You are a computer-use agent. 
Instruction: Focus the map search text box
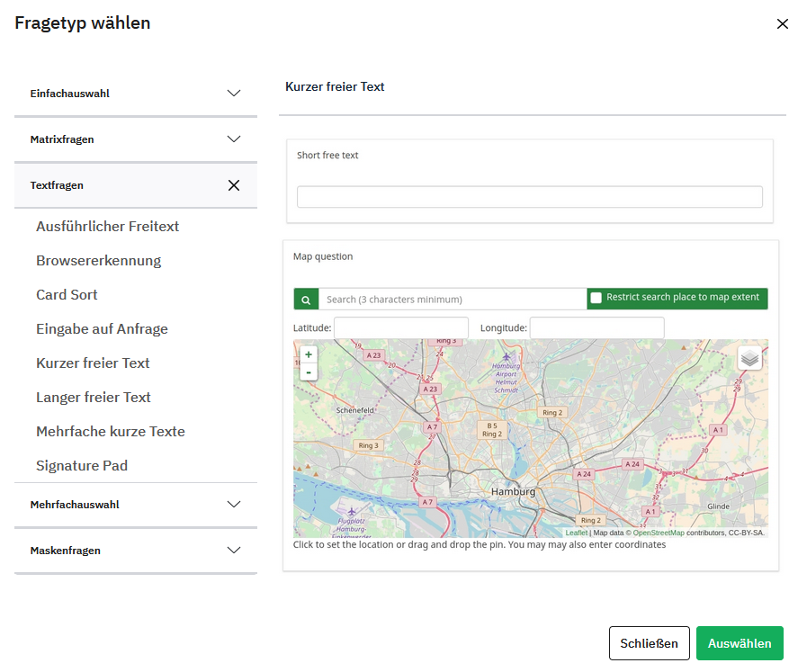(453, 300)
